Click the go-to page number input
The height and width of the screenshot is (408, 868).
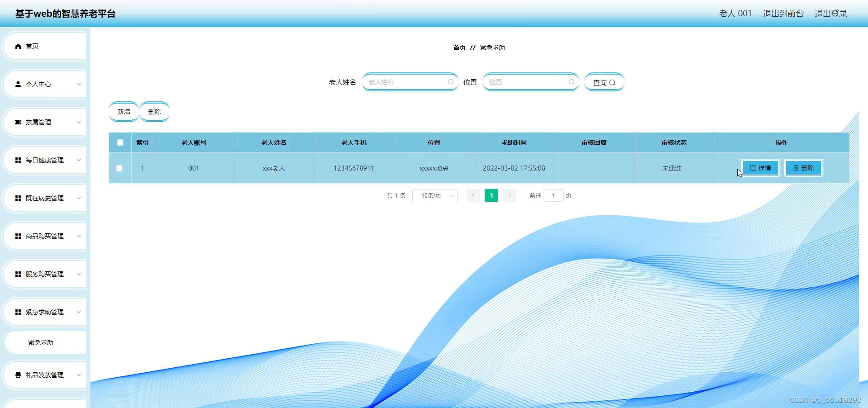point(553,195)
